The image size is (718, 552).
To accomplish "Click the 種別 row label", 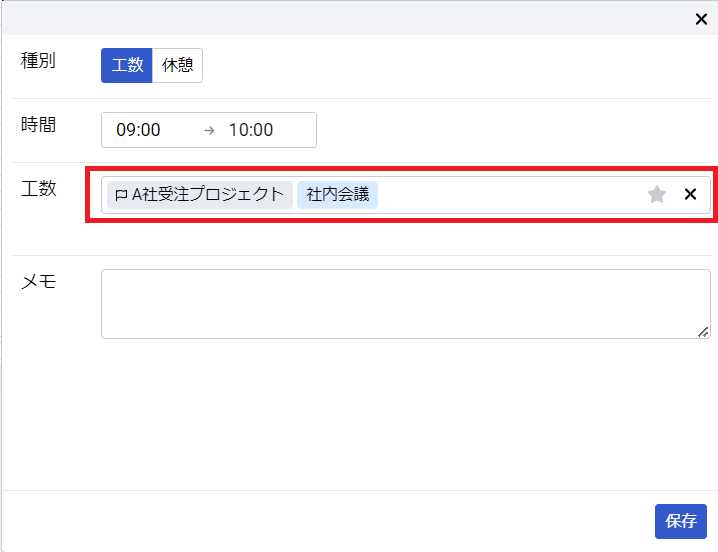I will click(38, 60).
